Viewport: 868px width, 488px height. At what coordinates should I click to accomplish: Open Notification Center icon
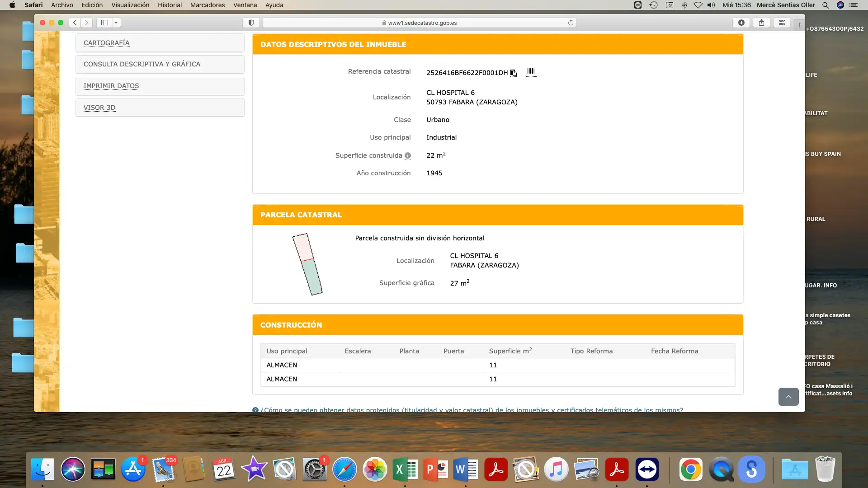tap(854, 5)
